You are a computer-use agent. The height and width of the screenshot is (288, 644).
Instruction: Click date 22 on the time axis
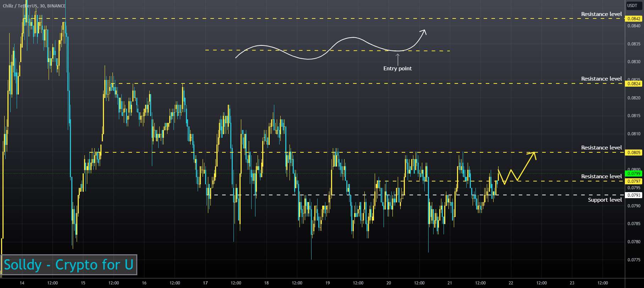[511, 283]
